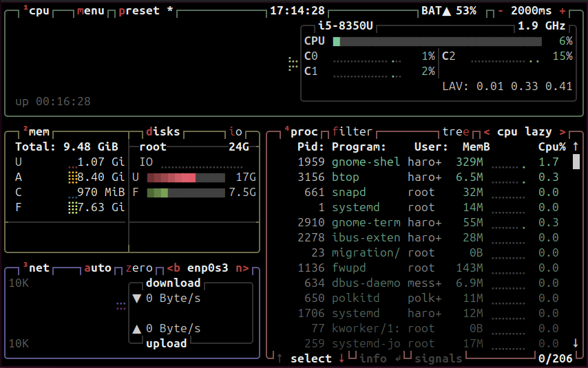
Task: Toggle net zero option
Action: pos(139,268)
